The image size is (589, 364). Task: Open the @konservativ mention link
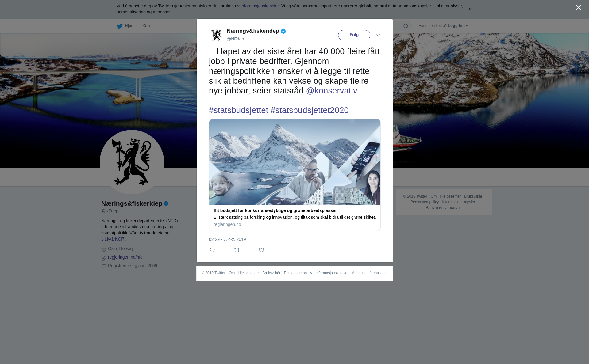coord(332,91)
